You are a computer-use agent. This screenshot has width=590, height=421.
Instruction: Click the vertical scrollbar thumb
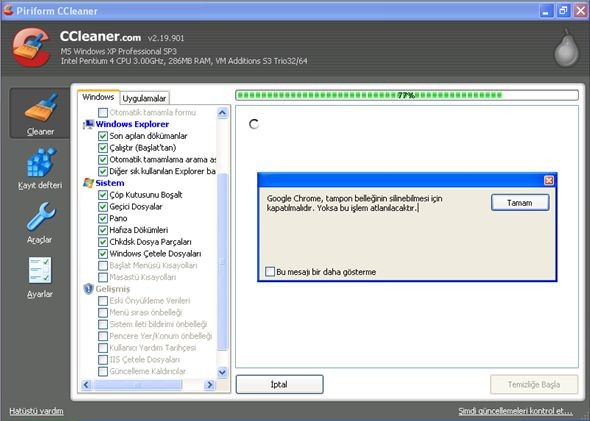[222, 261]
